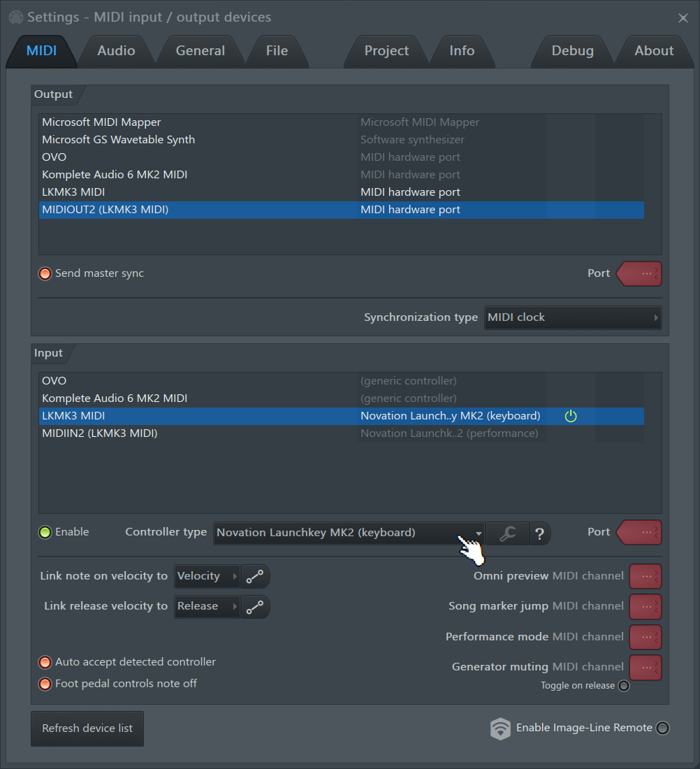Click the settings window icon in title bar
Image resolution: width=700 pixels, height=769 pixels.
pos(15,17)
